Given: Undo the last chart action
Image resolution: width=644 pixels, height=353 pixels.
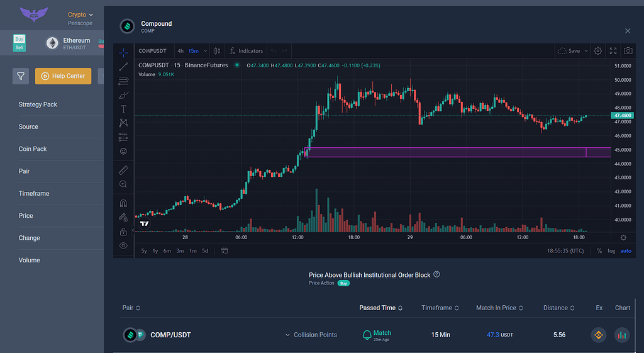Looking at the screenshot, I should coord(274,51).
